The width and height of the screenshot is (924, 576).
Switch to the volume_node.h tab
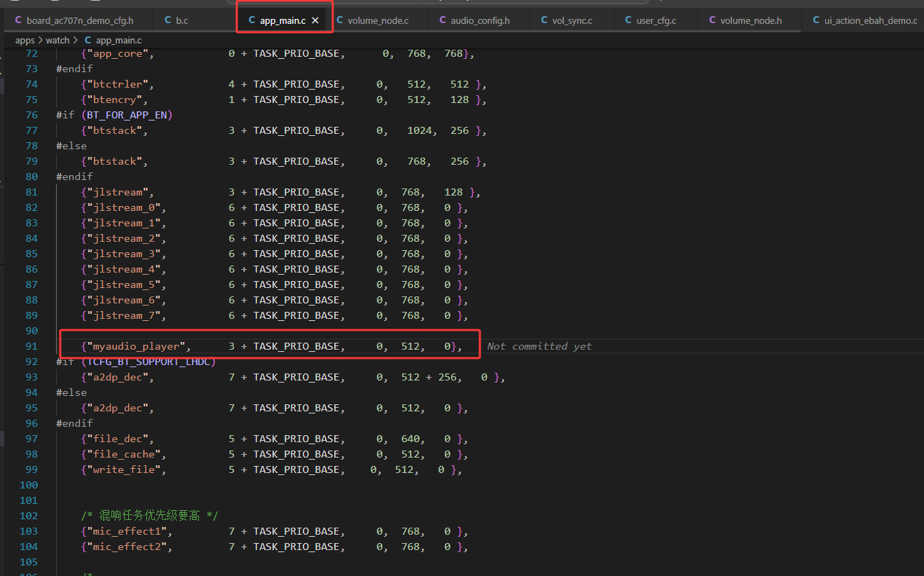(745, 21)
